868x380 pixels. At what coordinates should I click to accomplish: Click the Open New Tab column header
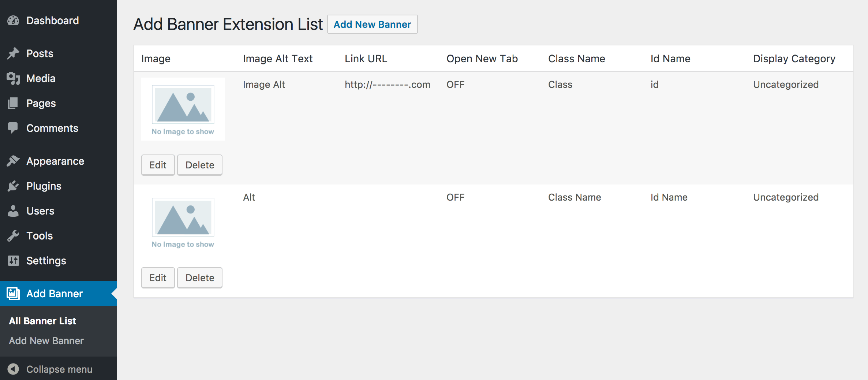(x=482, y=59)
